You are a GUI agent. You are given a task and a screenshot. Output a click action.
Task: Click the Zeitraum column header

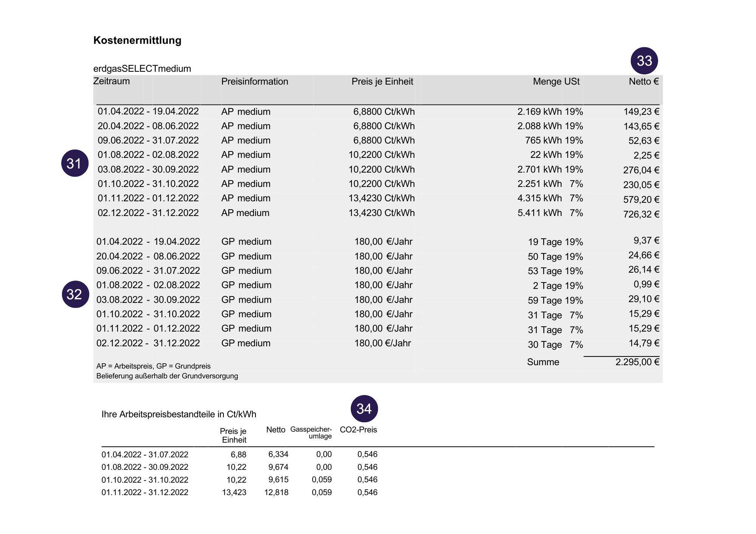click(x=112, y=81)
